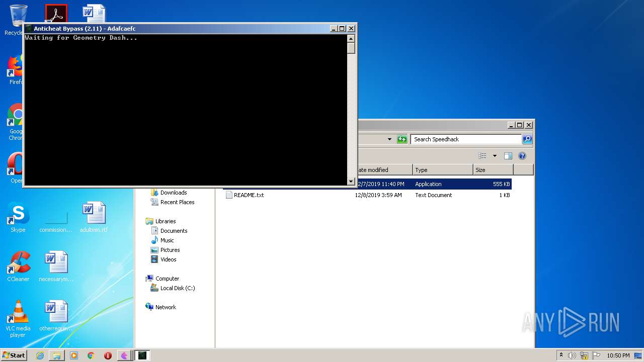Open the Adobe Acrobat desktop shortcut

pos(56,13)
